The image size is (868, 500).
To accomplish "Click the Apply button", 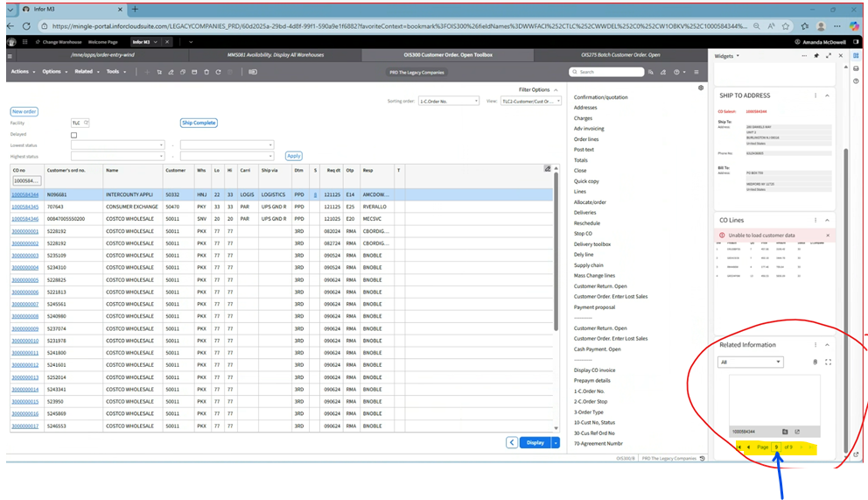I will click(293, 156).
